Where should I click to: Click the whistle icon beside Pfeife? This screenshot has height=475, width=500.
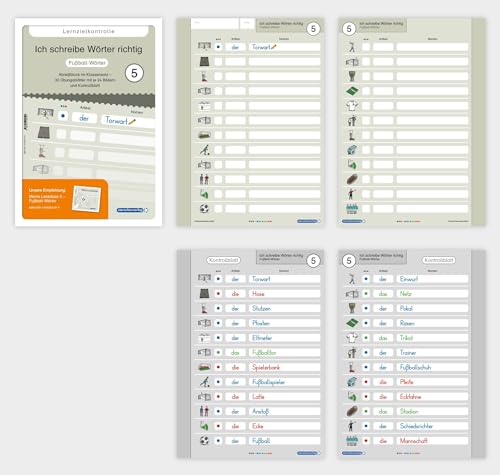pyautogui.click(x=352, y=382)
